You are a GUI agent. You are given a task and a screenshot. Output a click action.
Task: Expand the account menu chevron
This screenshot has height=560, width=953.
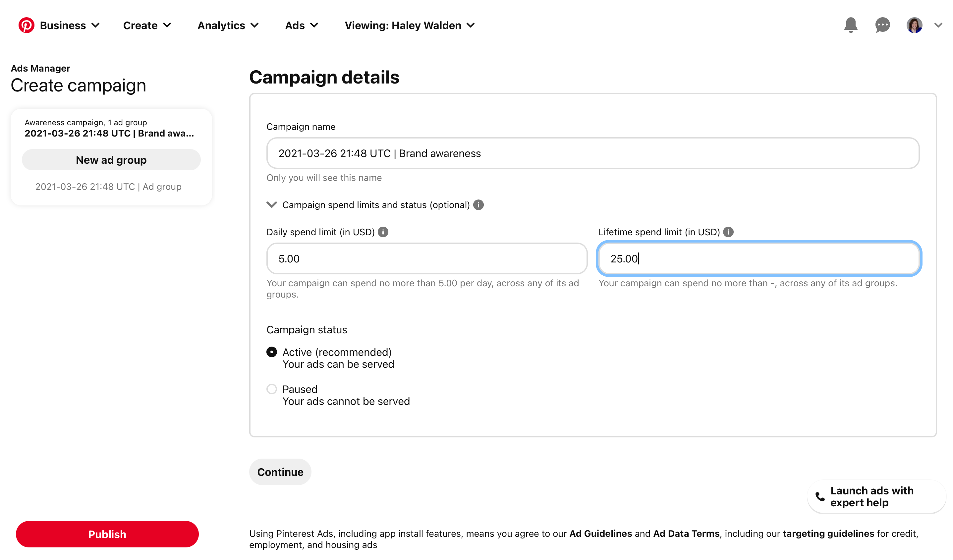point(938,25)
